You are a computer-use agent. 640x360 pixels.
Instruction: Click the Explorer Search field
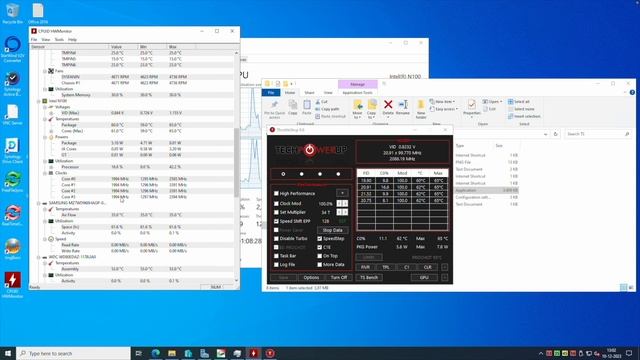pyautogui.click(x=598, y=134)
